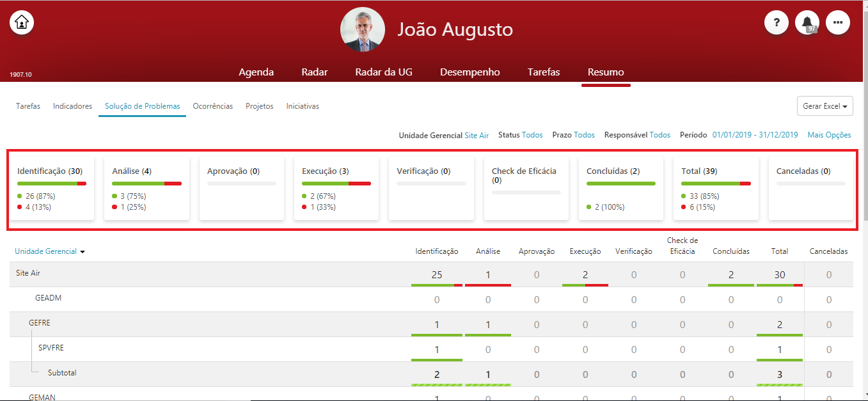Select the Análise (4) summary card
The image size is (868, 401).
click(x=146, y=189)
